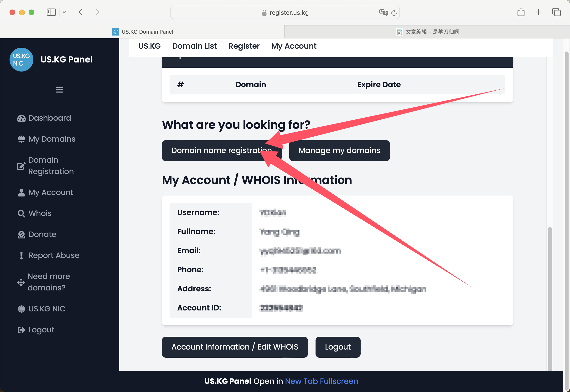The image size is (570, 392).
Task: Open My Account in top navigation
Action: (x=294, y=46)
